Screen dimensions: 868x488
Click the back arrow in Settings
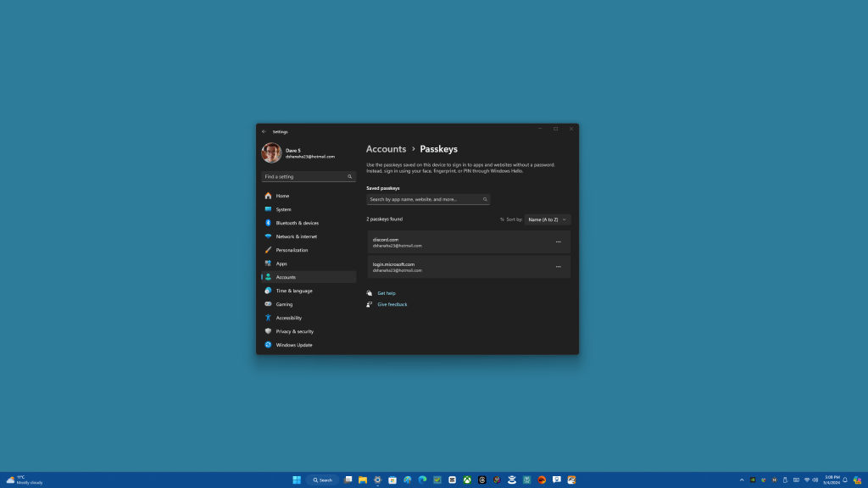point(264,131)
